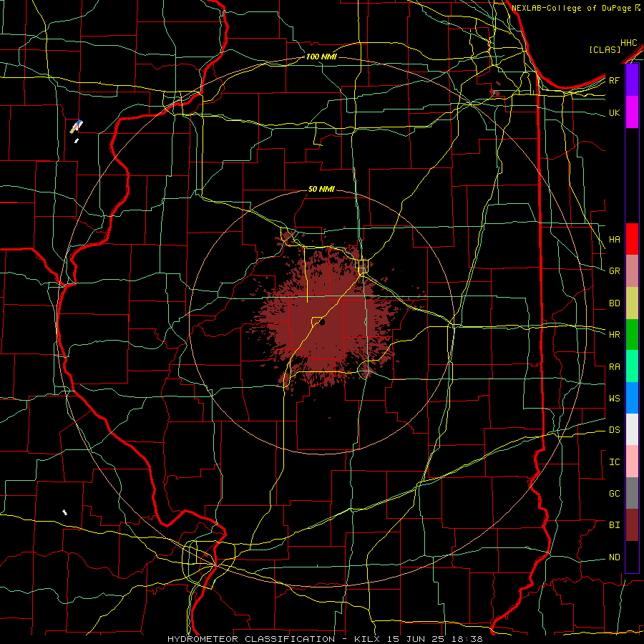Screen dimensions: 644x644
Task: Click the black KILX radar site dot
Action: [322, 323]
